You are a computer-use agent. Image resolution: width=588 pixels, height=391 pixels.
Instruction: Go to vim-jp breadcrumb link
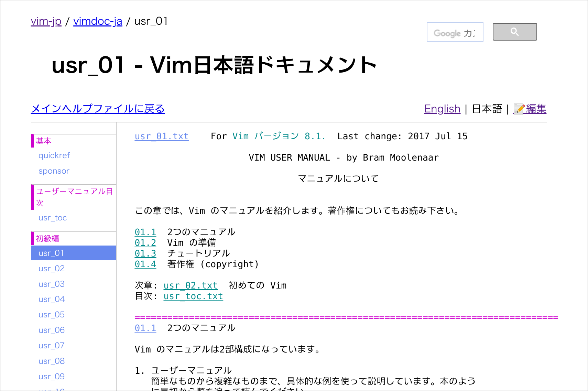click(x=46, y=21)
